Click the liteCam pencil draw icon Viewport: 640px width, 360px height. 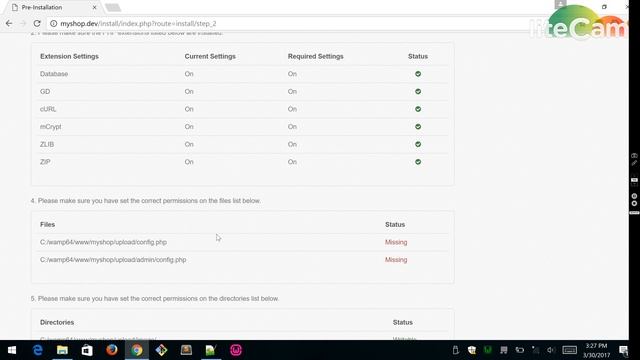tap(634, 163)
